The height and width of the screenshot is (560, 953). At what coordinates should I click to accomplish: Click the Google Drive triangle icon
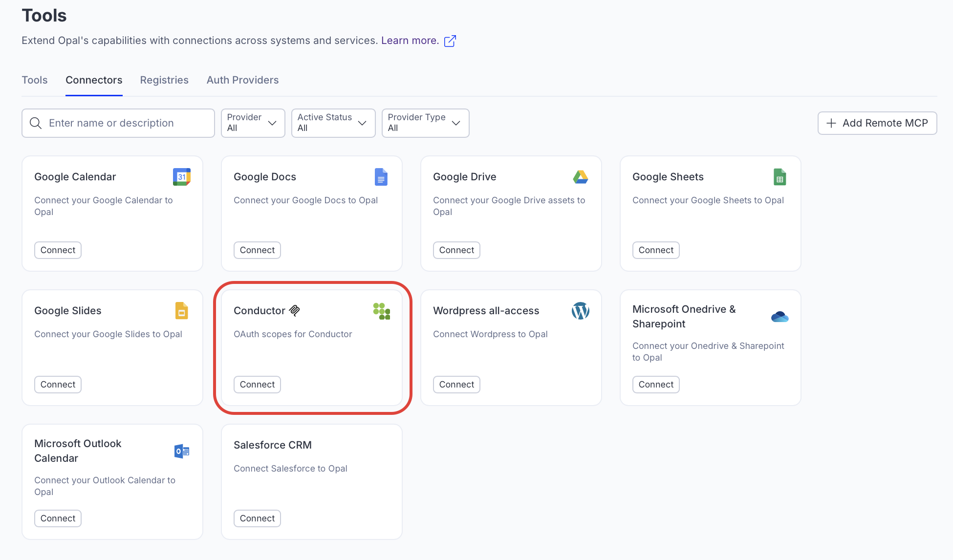coord(580,177)
